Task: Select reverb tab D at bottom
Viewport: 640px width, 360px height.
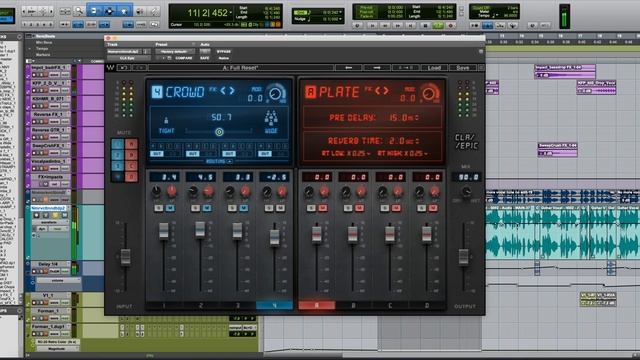Action: tap(427, 305)
